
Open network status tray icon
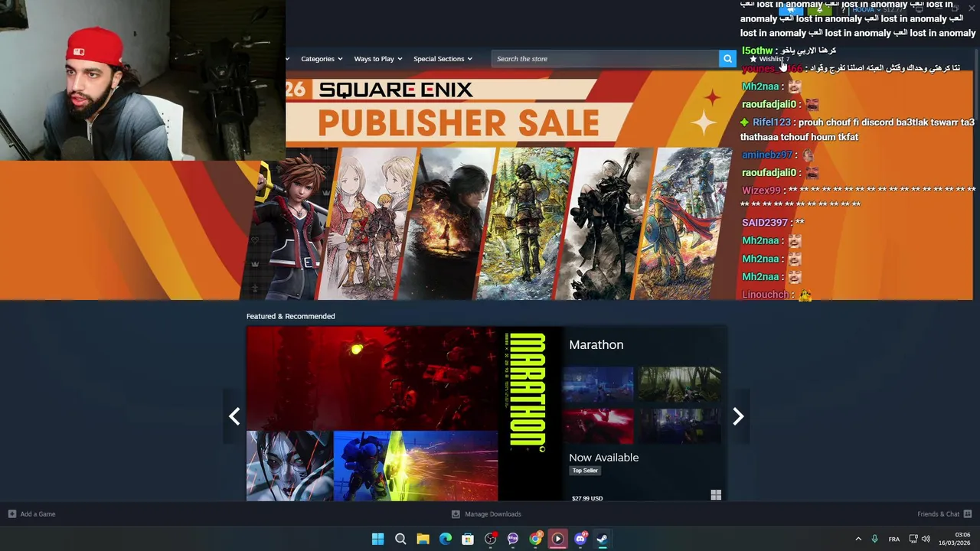(x=913, y=539)
